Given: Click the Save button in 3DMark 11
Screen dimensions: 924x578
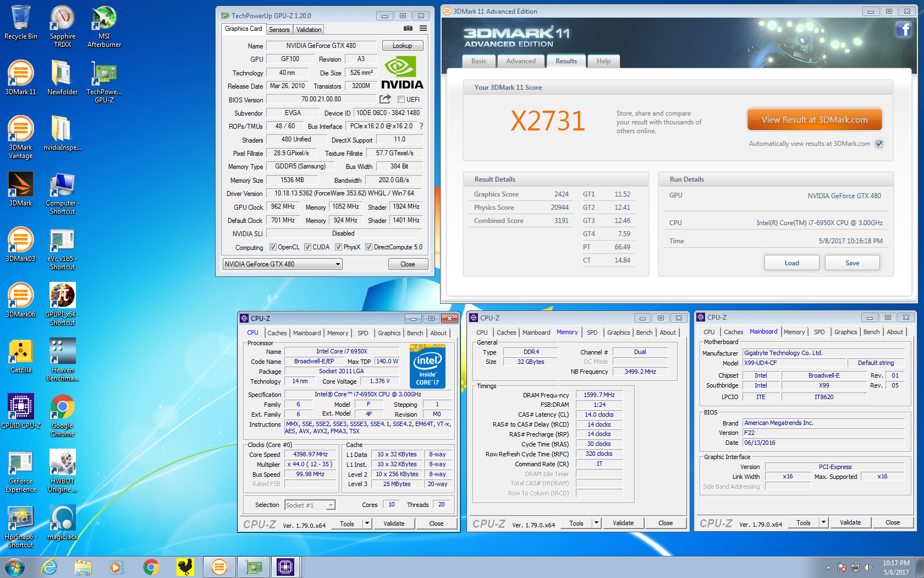Looking at the screenshot, I should [x=852, y=263].
